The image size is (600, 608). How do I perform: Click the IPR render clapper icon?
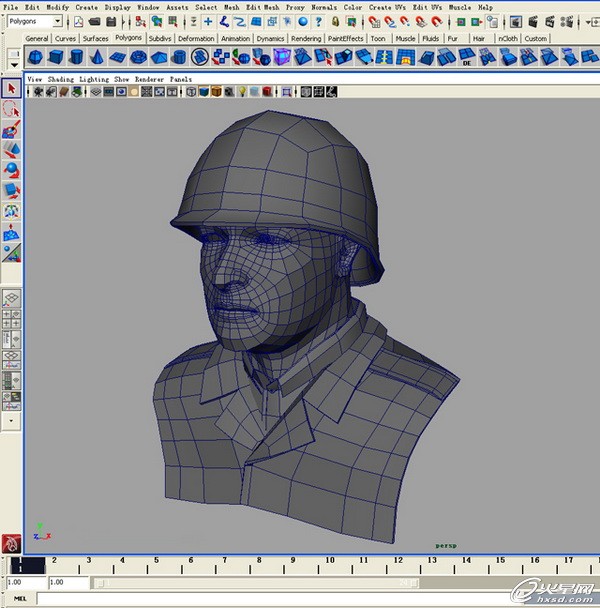click(x=550, y=22)
